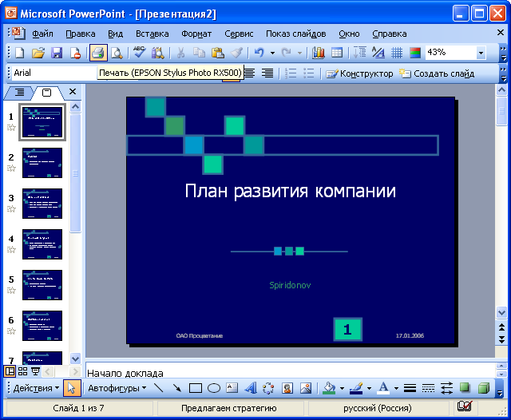Click the Save floppy disk icon
This screenshot has width=511, height=420.
pyautogui.click(x=57, y=53)
